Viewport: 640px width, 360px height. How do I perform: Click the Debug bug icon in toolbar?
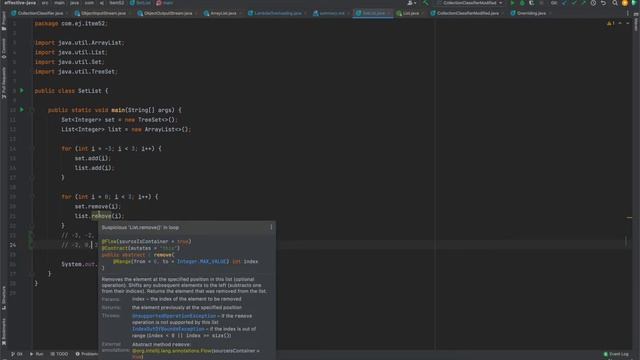coord(522,3)
